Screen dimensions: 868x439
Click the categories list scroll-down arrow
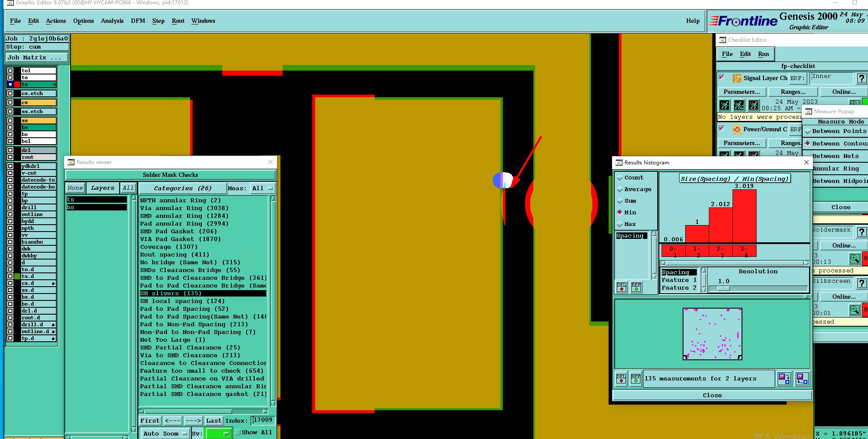point(273,403)
